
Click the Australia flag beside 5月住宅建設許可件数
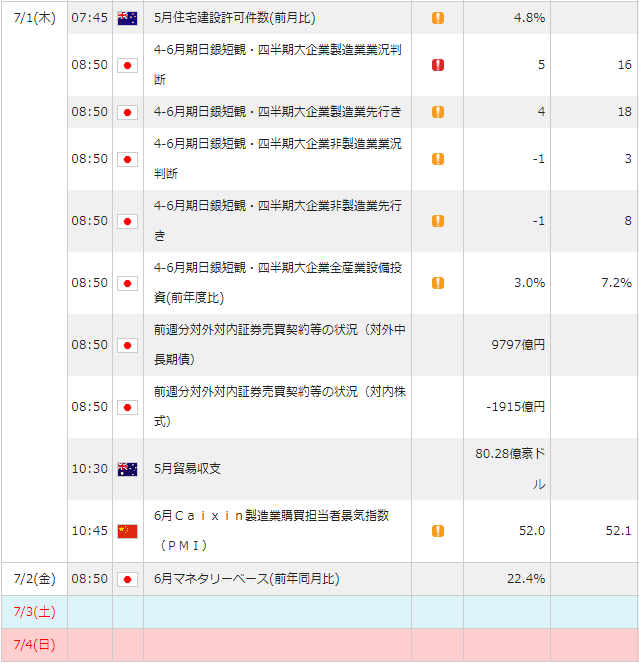[x=127, y=18]
